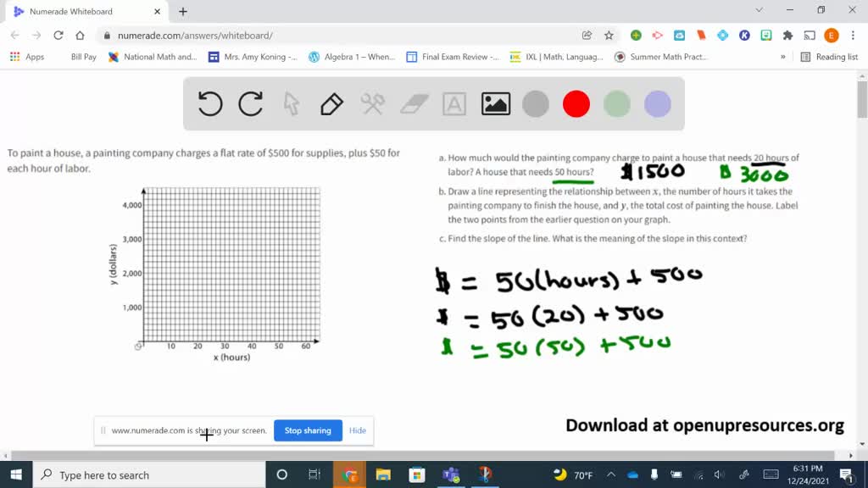868x488 pixels.
Task: Click the Windows taskbar search box
Action: 148,475
